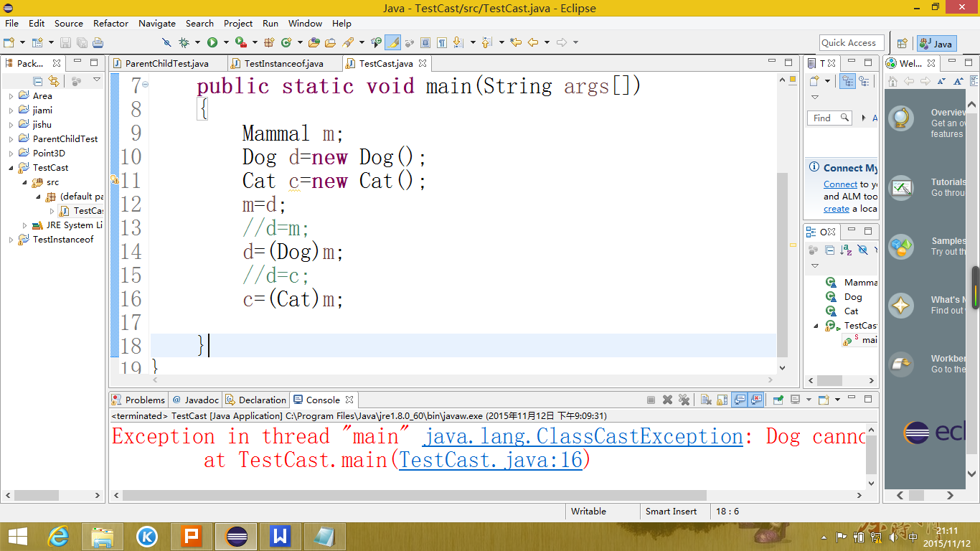Open TestCast.java:16 stack trace link

[491, 460]
